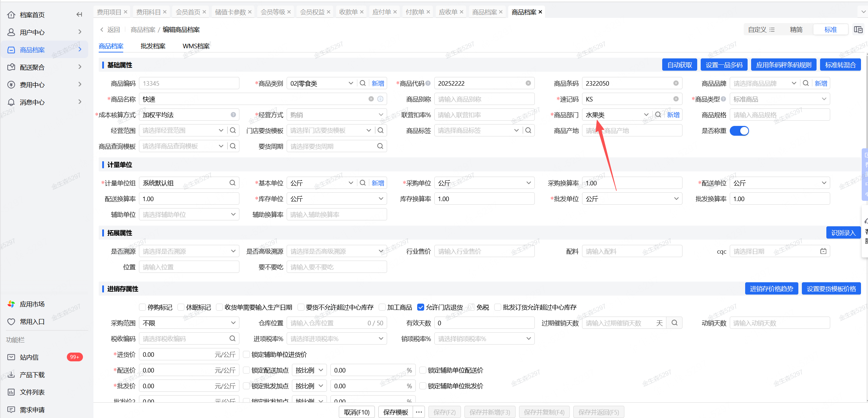Click the 自动获取 button
This screenshot has width=868, height=418.
679,65
